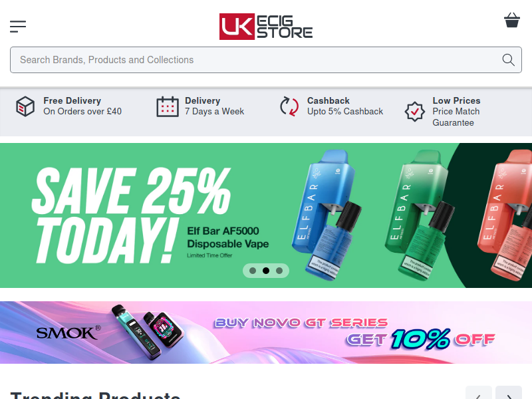Click the Free Delivery box icon
The height and width of the screenshot is (399, 532).
click(x=25, y=106)
